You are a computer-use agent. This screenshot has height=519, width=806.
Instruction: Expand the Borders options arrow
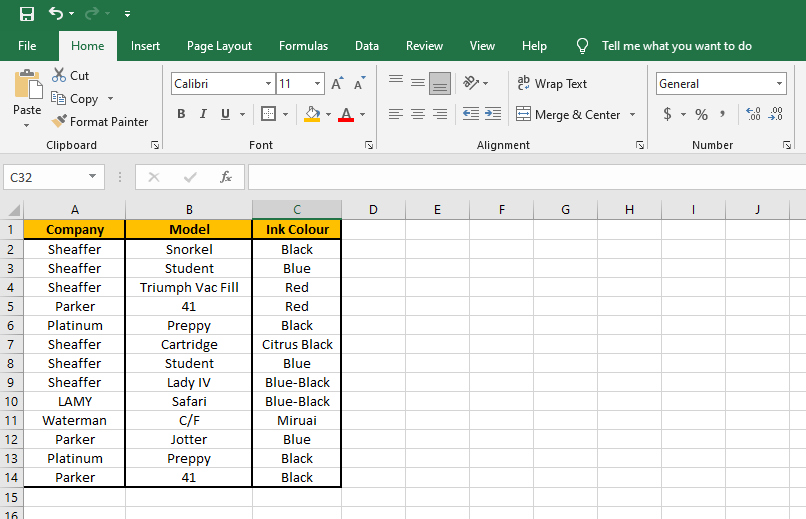(x=285, y=114)
